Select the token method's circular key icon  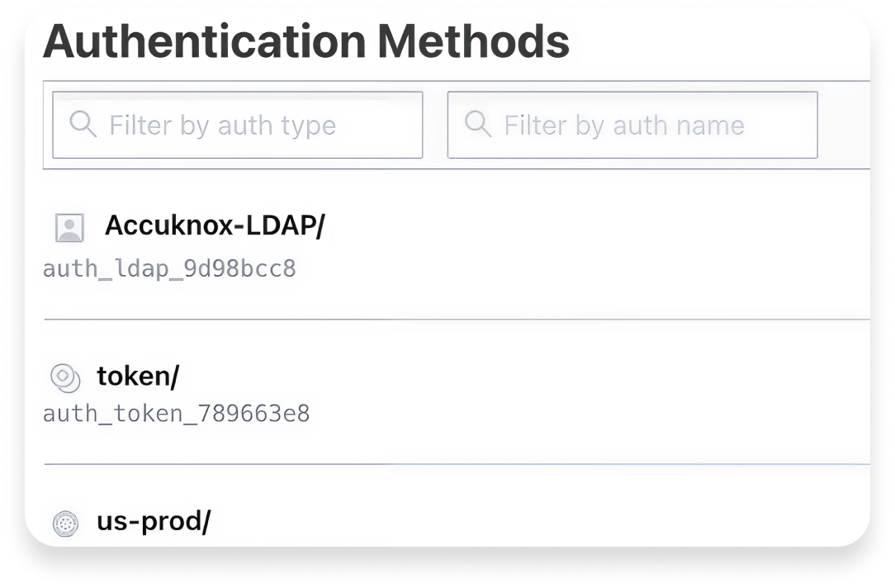point(64,378)
